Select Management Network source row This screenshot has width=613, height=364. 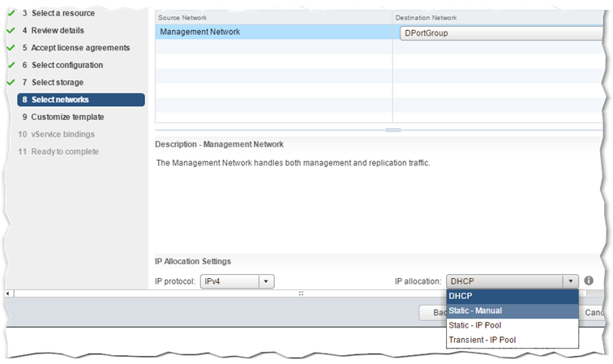pyautogui.click(x=274, y=32)
